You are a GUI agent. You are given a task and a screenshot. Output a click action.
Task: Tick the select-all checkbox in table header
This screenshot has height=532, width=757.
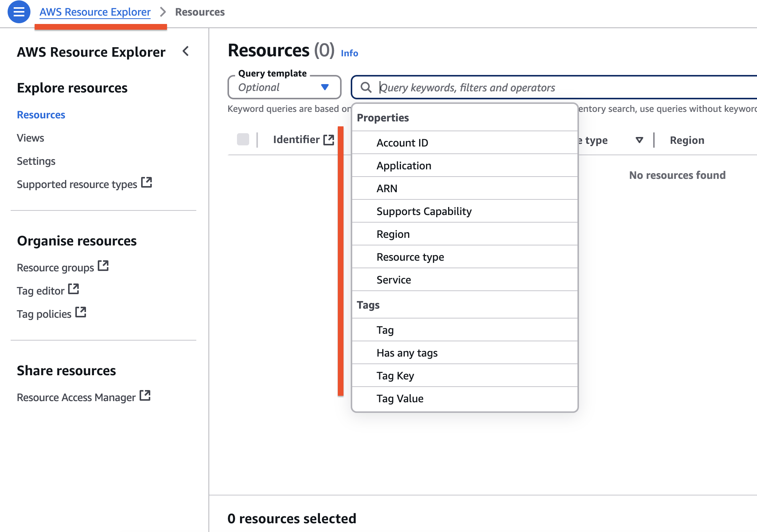tap(243, 140)
